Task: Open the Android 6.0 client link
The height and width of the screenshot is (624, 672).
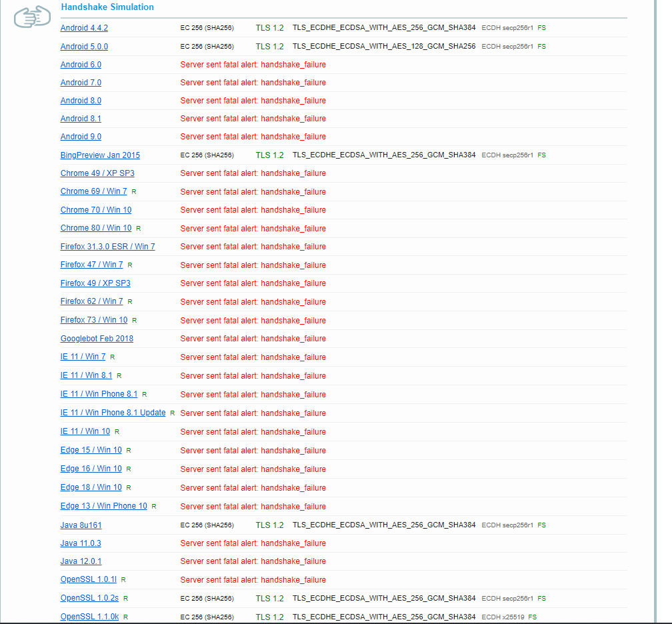Action: coord(81,64)
